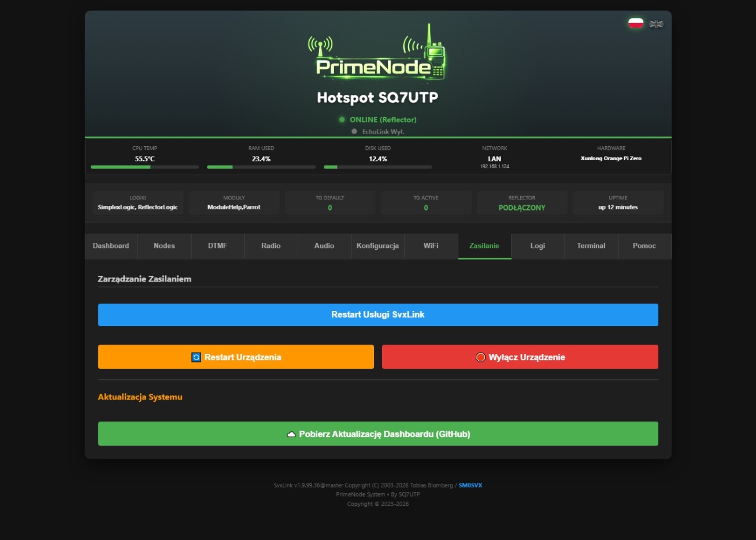Click the SvxLink v1.9.99.36 copyright text

coord(364,486)
